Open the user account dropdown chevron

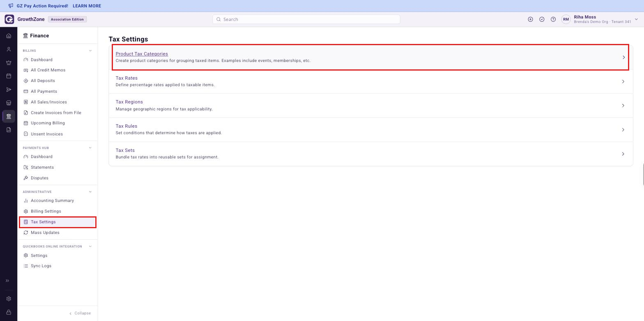click(x=637, y=19)
